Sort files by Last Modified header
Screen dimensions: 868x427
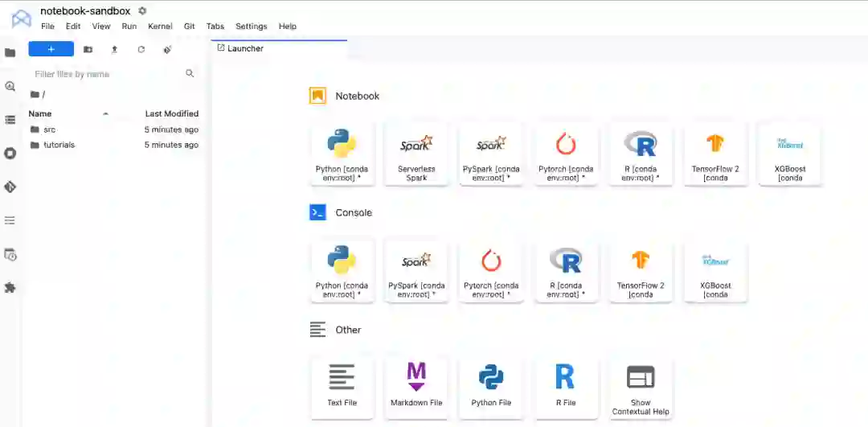point(172,113)
